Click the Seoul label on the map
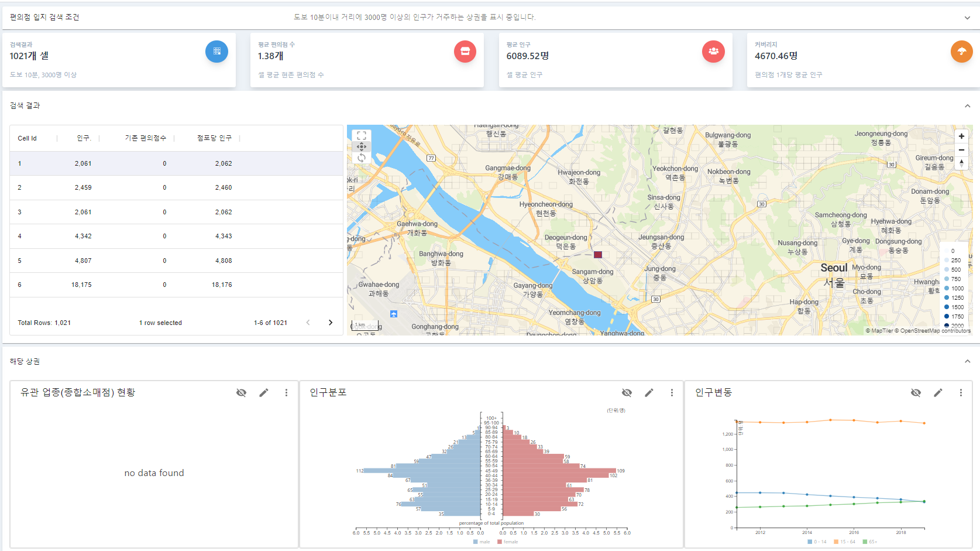 point(834,268)
